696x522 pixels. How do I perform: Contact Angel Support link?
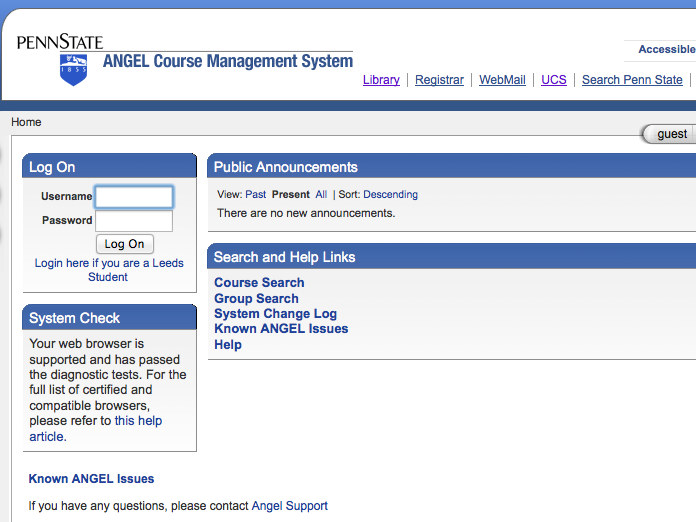tap(289, 506)
